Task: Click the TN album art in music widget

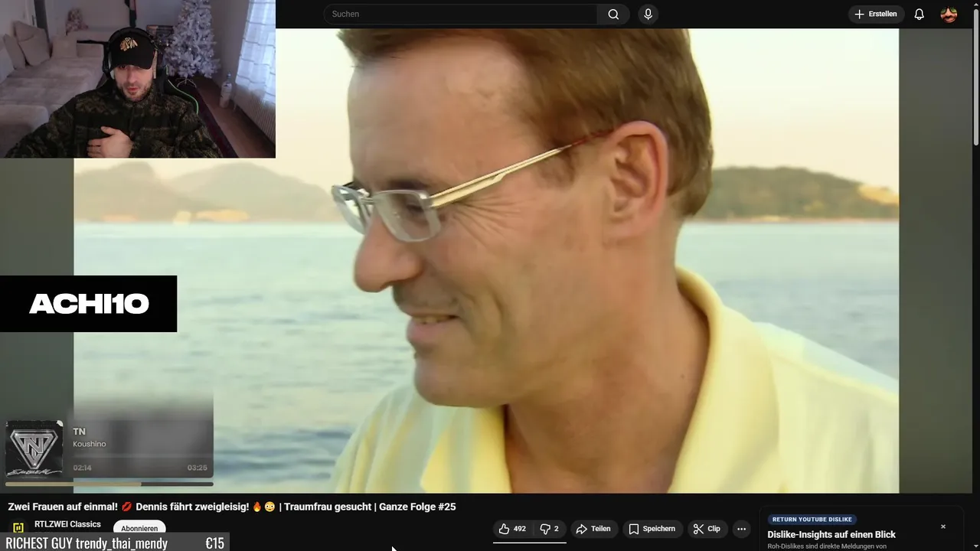Action: coord(34,449)
